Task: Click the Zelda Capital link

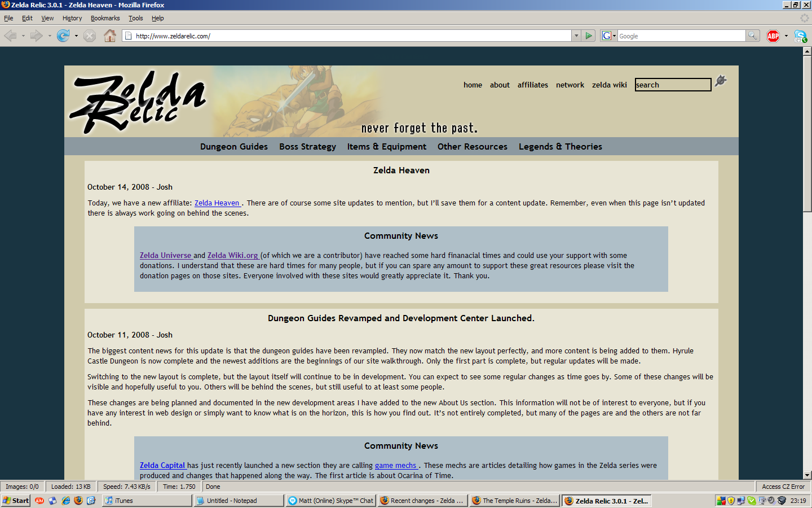Action: pyautogui.click(x=162, y=466)
